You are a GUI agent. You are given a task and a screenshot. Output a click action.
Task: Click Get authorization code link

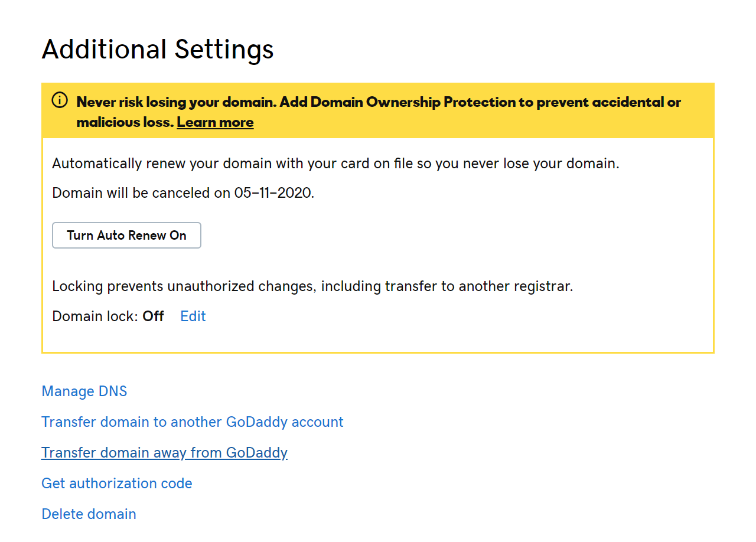[x=116, y=484]
